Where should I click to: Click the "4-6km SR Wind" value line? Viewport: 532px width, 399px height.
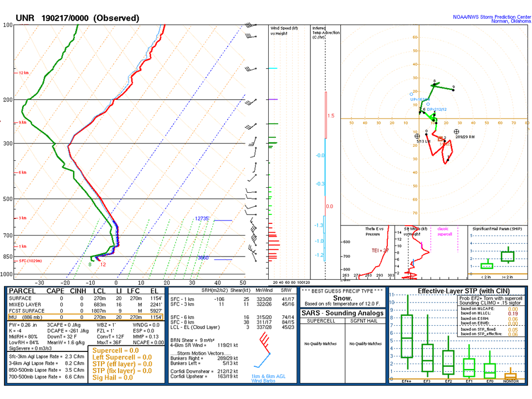(204, 345)
